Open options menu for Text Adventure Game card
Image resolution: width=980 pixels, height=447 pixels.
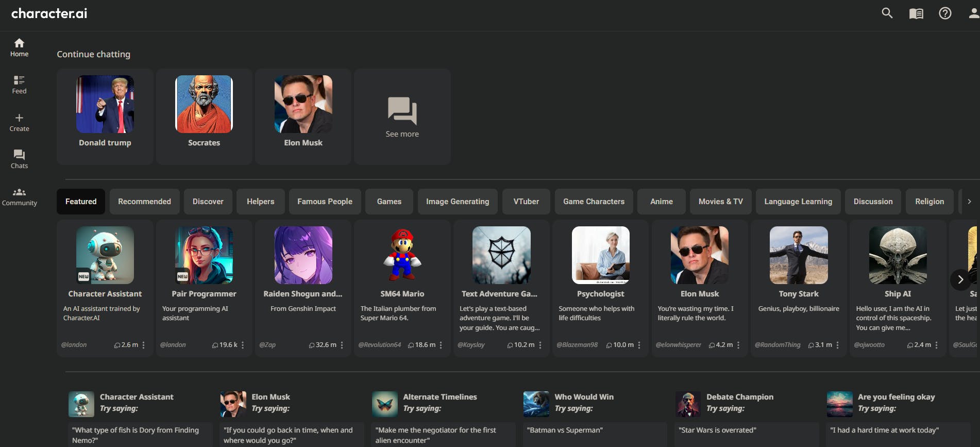point(540,345)
